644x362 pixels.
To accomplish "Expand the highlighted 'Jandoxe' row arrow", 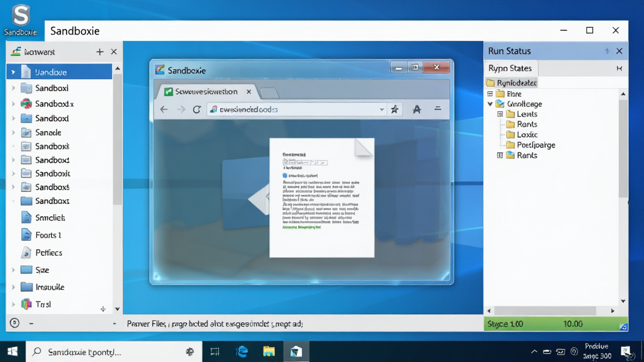I will click(x=13, y=72).
